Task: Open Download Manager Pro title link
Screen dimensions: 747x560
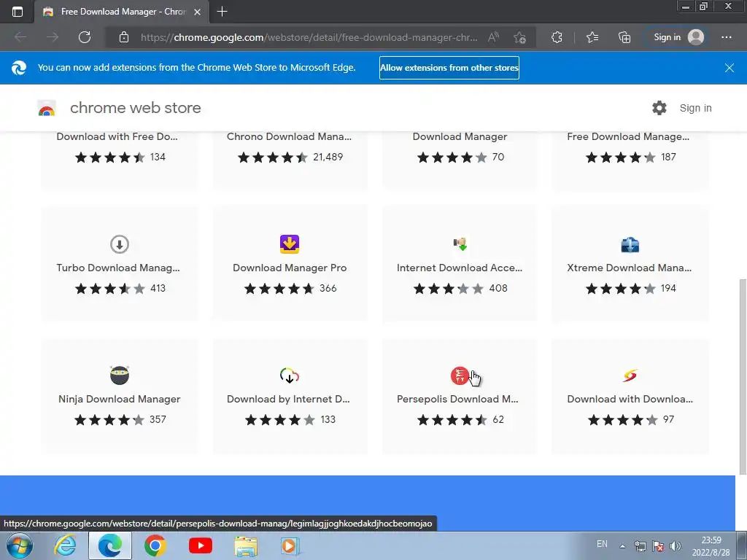Action: (290, 268)
